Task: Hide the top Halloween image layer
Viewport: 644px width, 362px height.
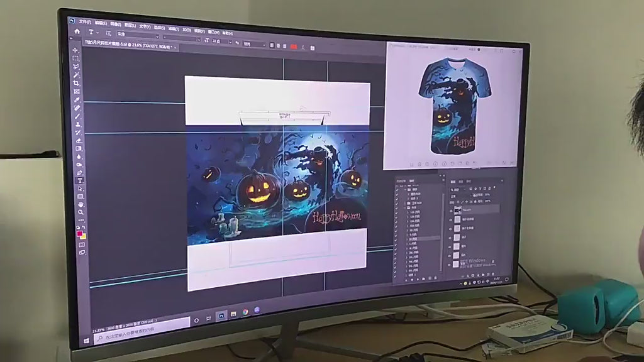Action: 450,211
